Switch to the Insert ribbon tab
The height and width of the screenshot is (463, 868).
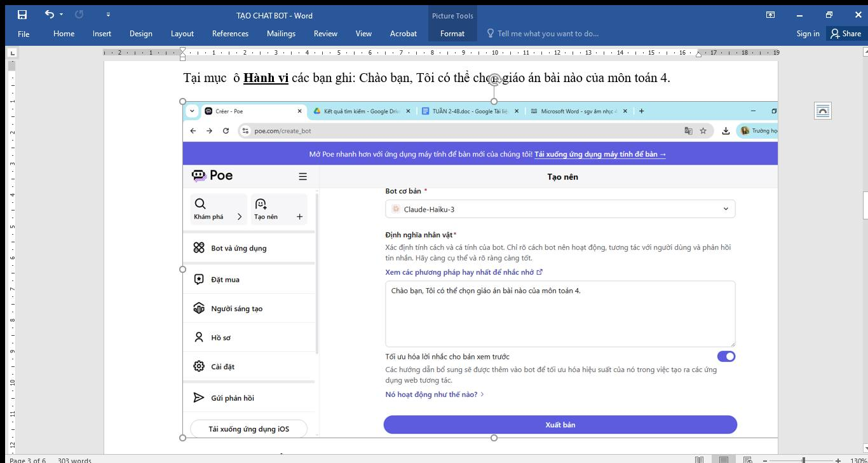point(102,34)
